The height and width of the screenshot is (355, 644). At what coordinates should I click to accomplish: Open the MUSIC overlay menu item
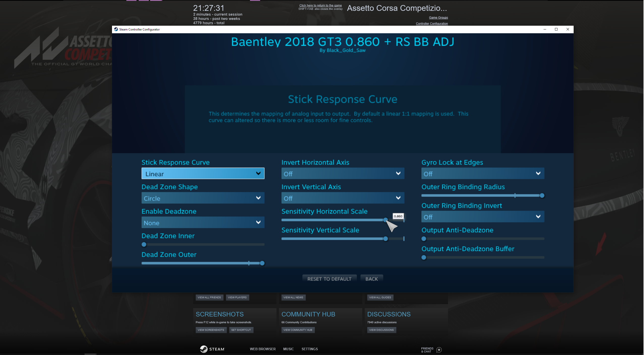(288, 349)
